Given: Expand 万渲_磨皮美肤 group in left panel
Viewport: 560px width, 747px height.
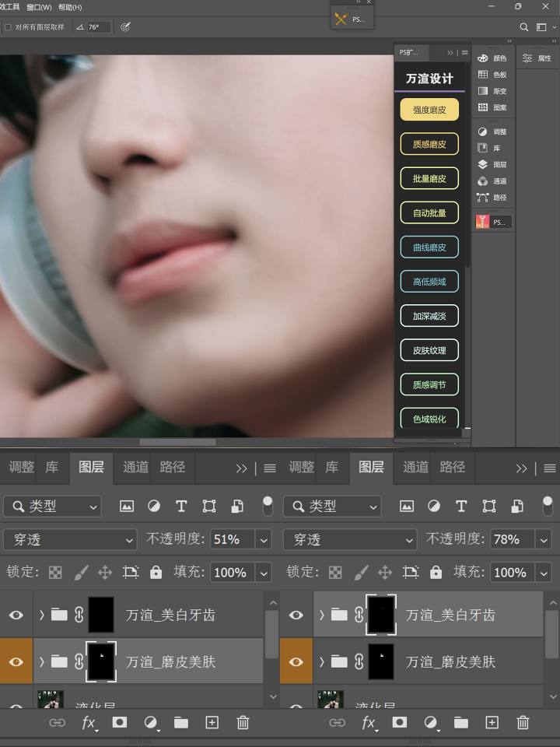Looking at the screenshot, I should coord(42,661).
